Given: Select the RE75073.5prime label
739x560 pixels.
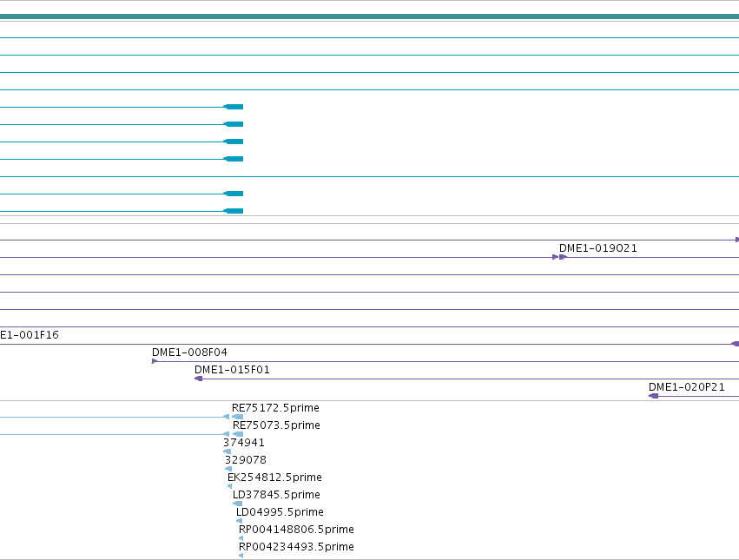Looking at the screenshot, I should (276, 425).
